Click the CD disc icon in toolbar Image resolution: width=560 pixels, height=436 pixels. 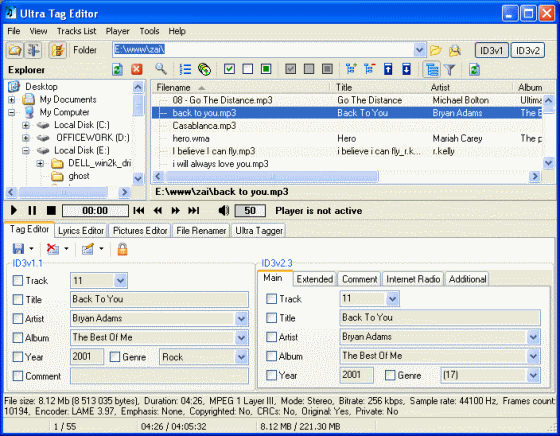pos(204,69)
